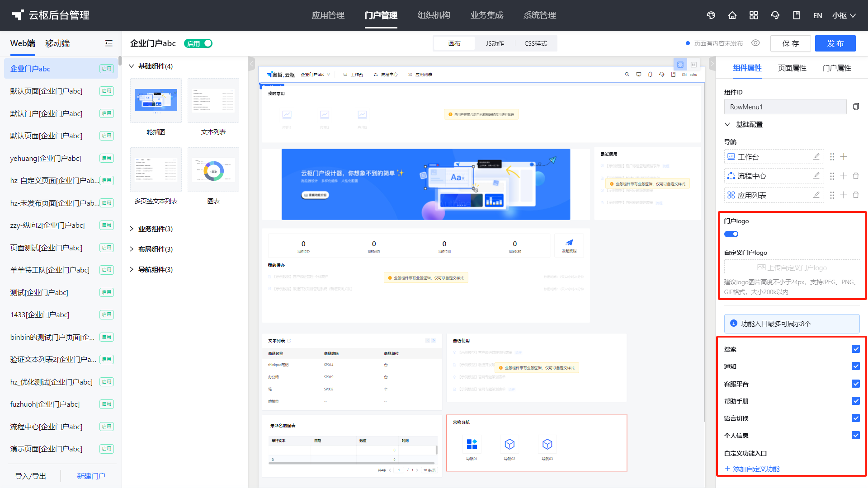868x488 pixels.
Task: Click the info icon in 功能入口 notice
Action: click(734, 324)
